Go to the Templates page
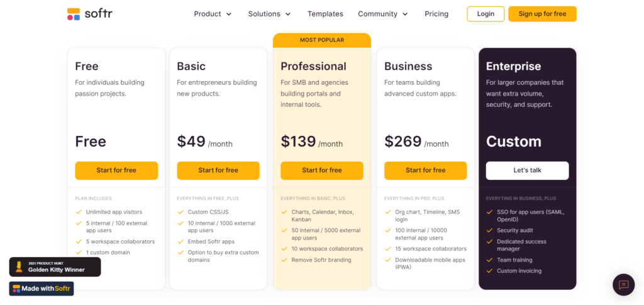 click(x=325, y=14)
